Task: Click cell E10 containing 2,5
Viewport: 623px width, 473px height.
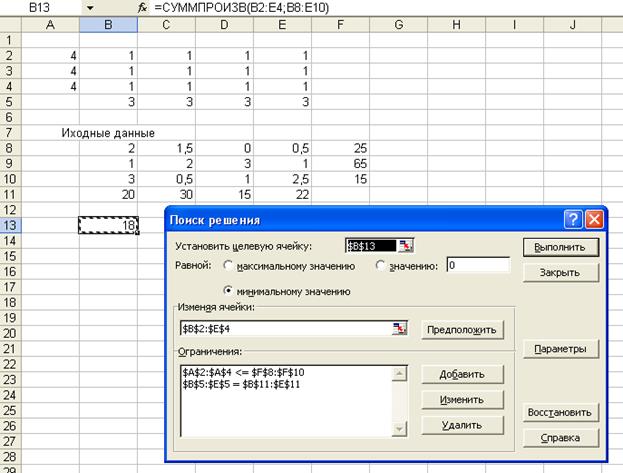Action: pyautogui.click(x=282, y=179)
